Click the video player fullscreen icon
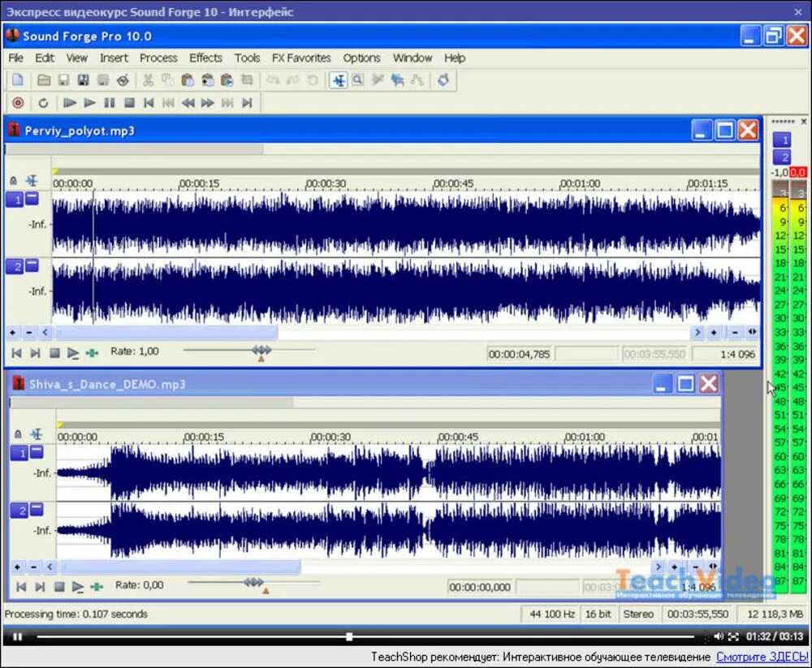Screen dimensions: 812x668 click(x=733, y=636)
